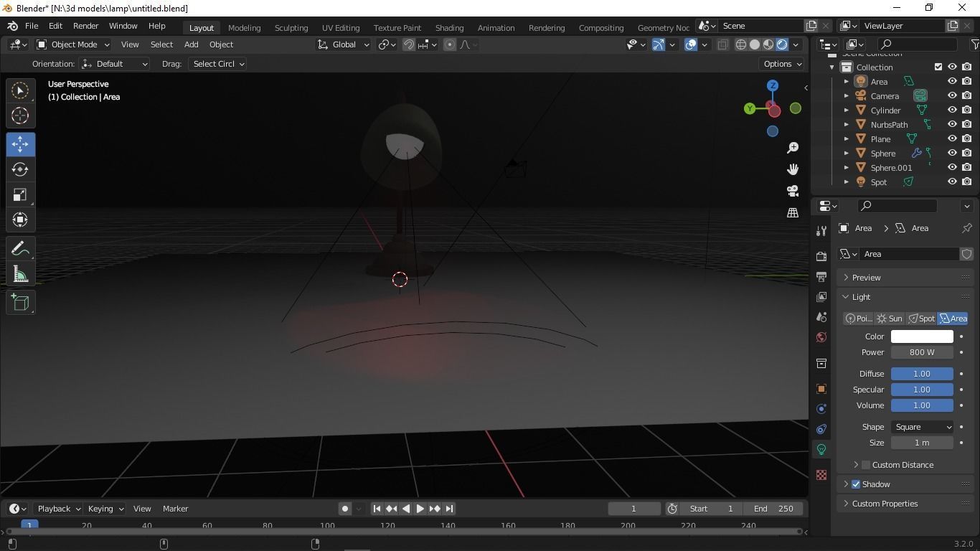Open the Object Mode dropdown
Image resolution: width=980 pixels, height=551 pixels.
point(73,44)
